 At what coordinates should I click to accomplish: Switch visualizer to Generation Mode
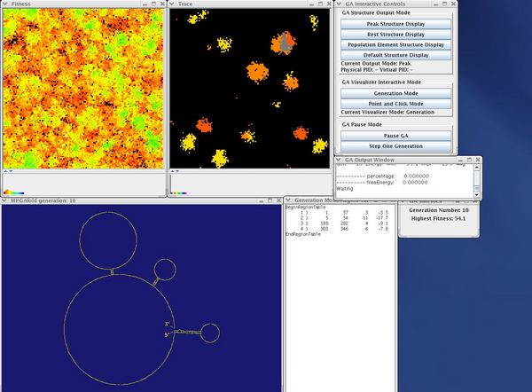pos(396,93)
